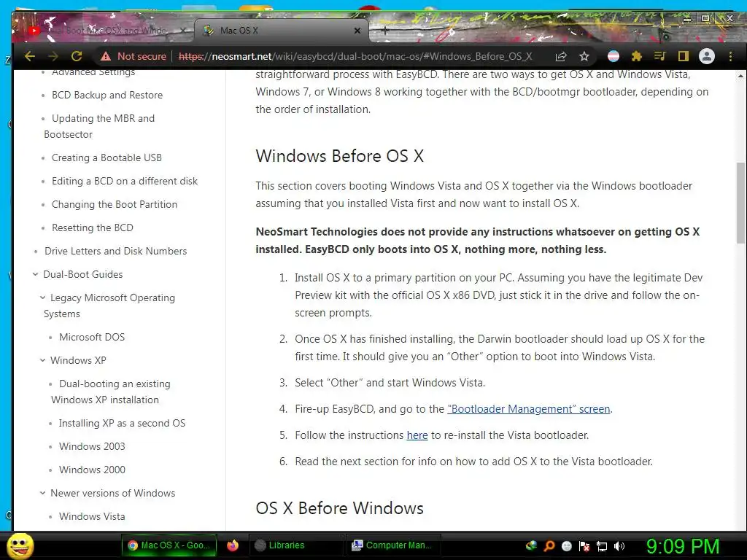Viewport: 747px width, 560px height.
Task: Share this page via the share icon
Action: [561, 56]
